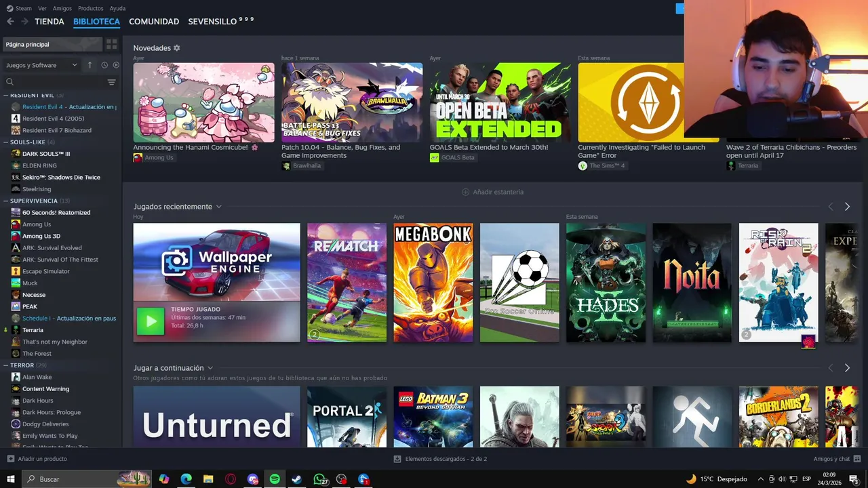Open the MEGABONK game cover

point(433,283)
